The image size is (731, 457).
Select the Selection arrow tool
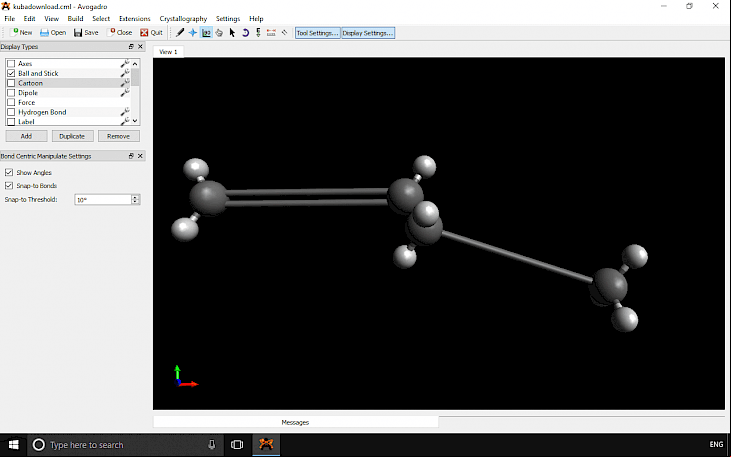(232, 33)
